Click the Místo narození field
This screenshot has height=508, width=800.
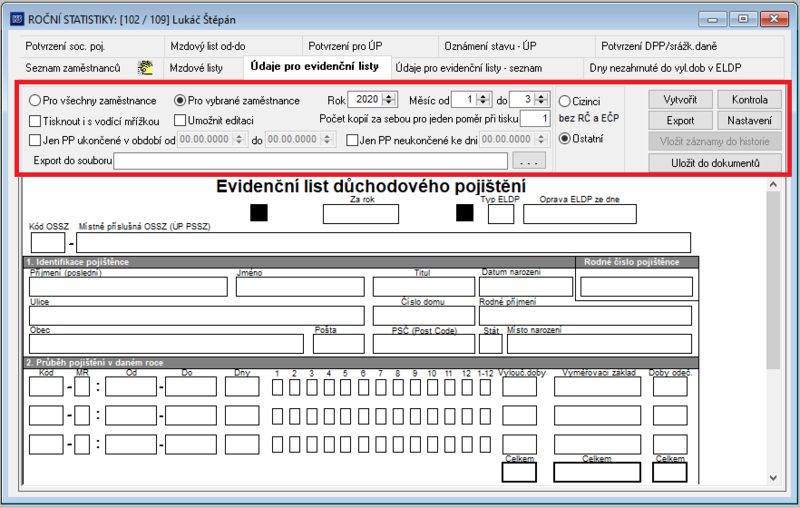pyautogui.click(x=599, y=344)
